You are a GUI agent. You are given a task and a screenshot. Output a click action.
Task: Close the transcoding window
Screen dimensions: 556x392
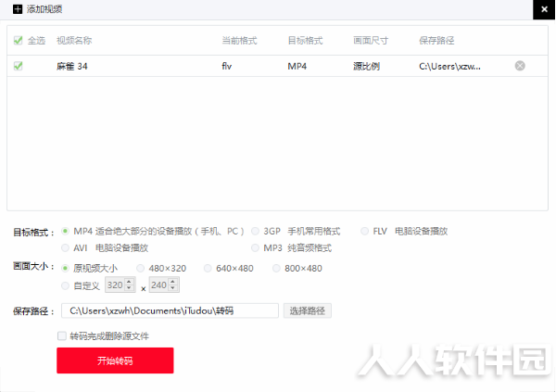click(x=544, y=9)
